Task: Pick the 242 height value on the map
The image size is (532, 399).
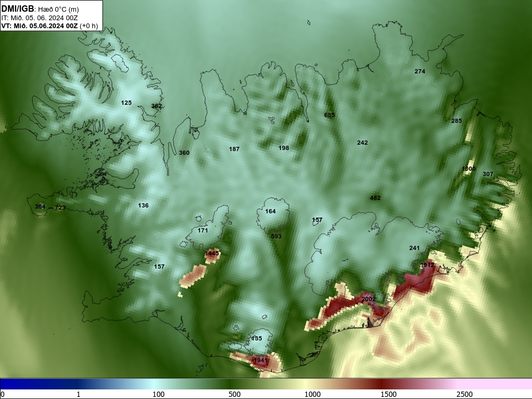Action: (x=362, y=143)
